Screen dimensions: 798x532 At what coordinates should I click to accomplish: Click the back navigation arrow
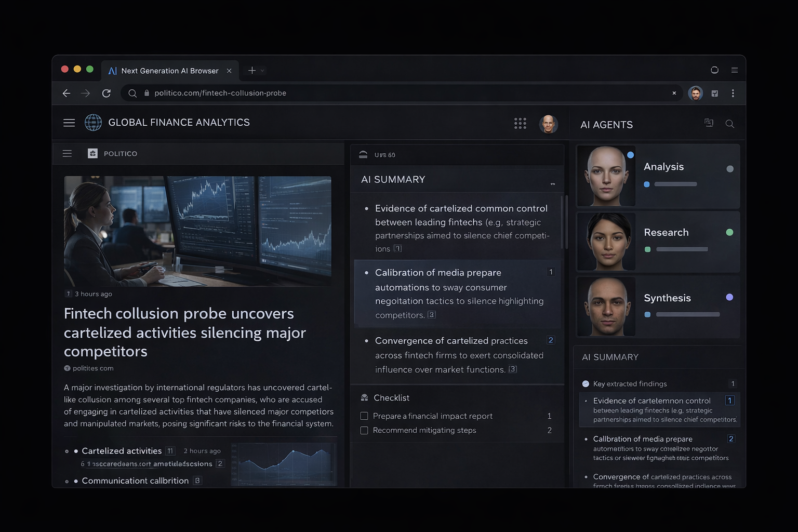66,93
